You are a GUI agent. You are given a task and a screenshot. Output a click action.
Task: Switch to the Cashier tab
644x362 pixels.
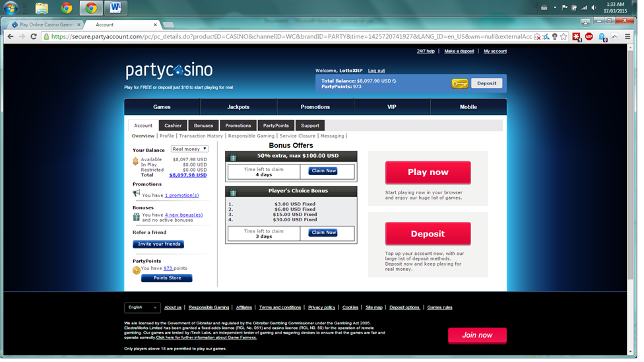(173, 126)
